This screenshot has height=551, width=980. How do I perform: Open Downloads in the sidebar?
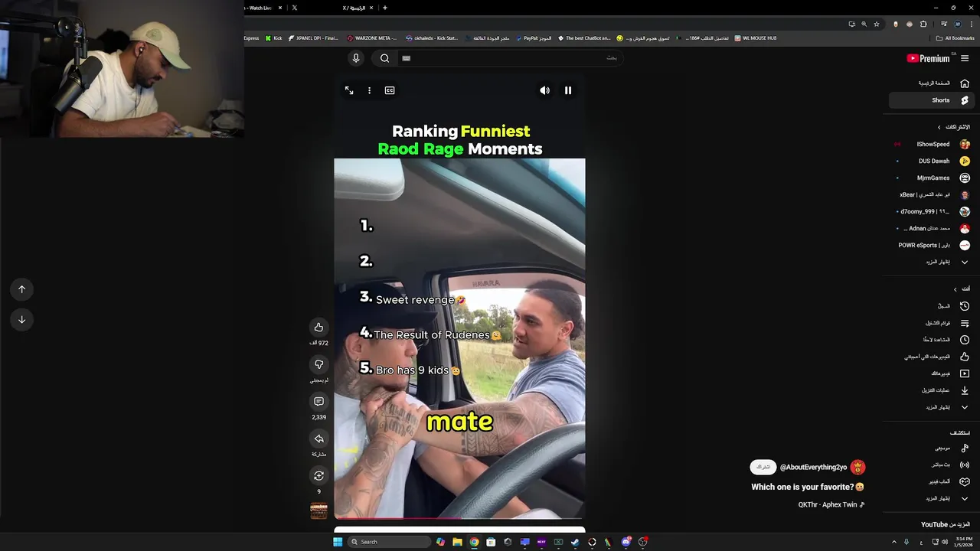click(931, 390)
